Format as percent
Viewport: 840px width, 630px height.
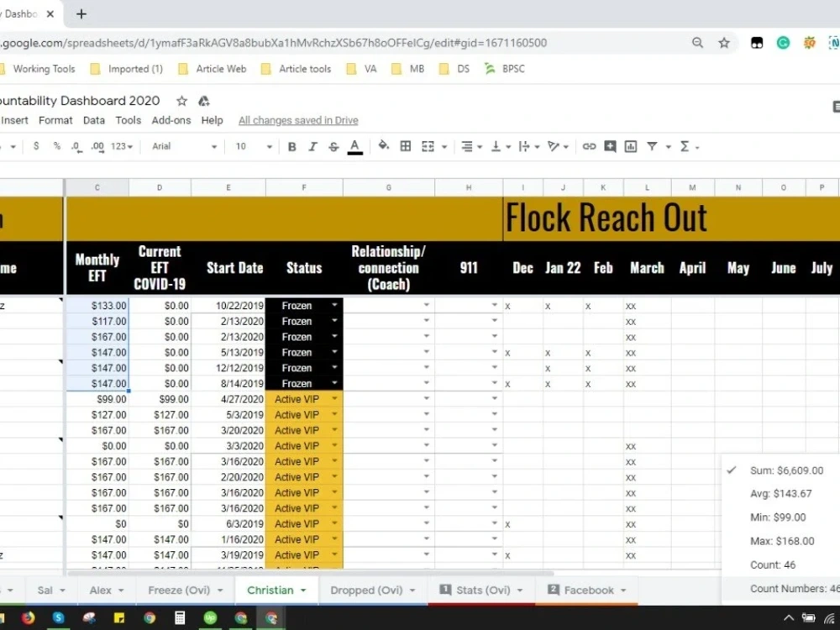[x=57, y=146]
